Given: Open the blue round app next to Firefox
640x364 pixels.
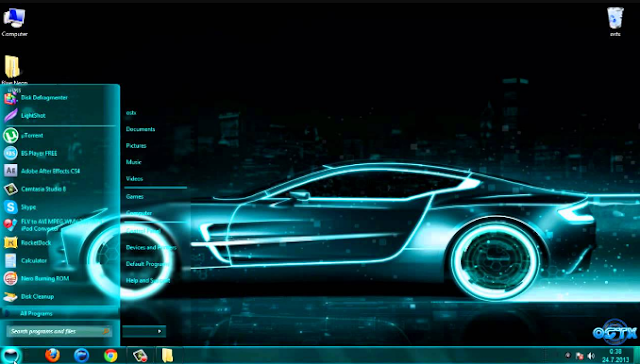Looking at the screenshot, I should (81, 355).
